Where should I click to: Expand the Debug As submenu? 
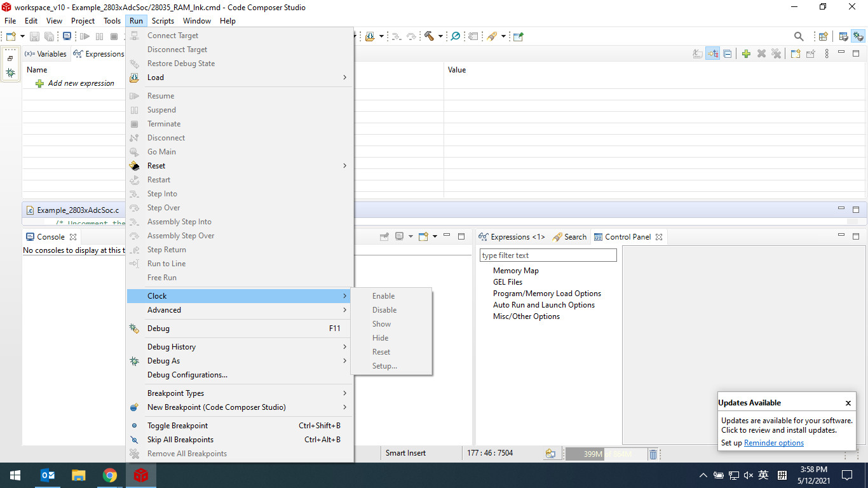[x=240, y=361]
